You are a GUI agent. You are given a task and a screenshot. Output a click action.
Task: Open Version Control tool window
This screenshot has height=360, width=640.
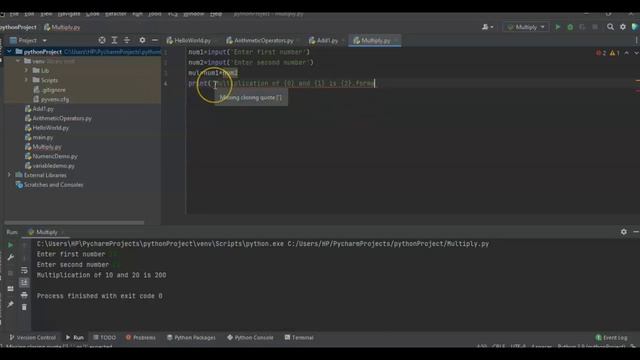point(32,338)
